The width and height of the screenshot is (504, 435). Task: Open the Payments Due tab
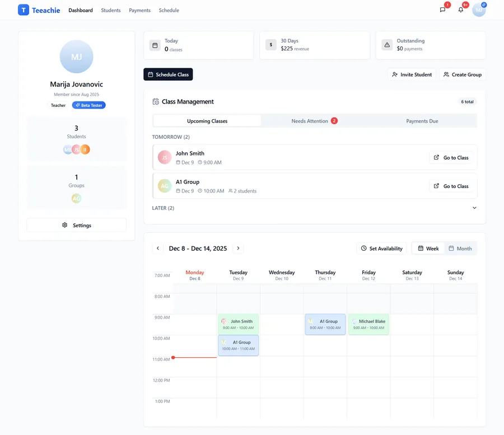click(x=422, y=120)
